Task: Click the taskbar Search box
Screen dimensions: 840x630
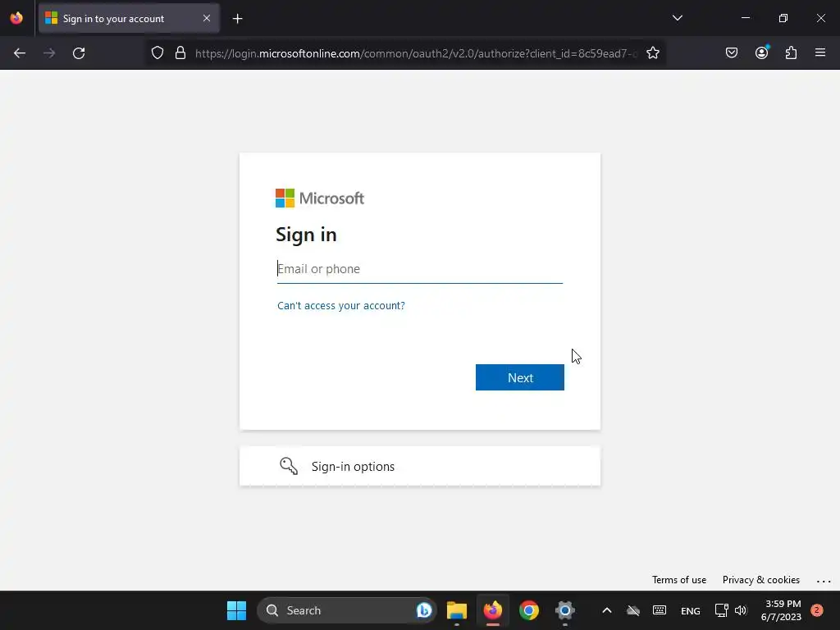Action: [347, 610]
